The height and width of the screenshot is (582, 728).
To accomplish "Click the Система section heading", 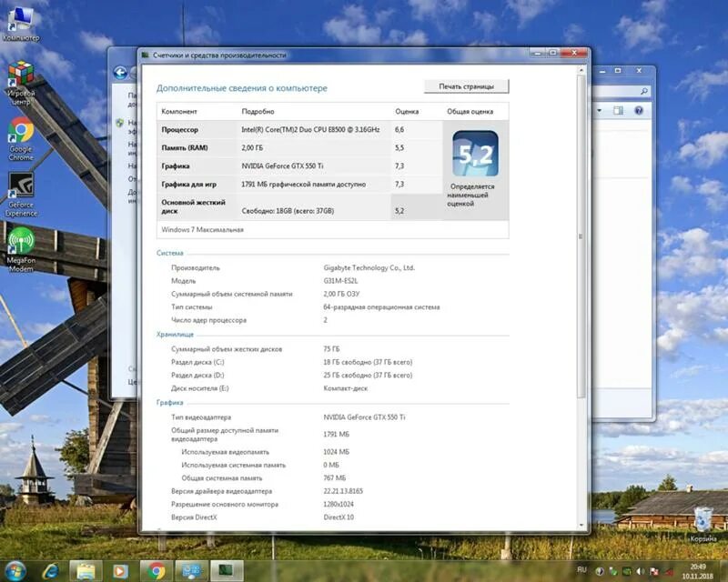I will [169, 253].
